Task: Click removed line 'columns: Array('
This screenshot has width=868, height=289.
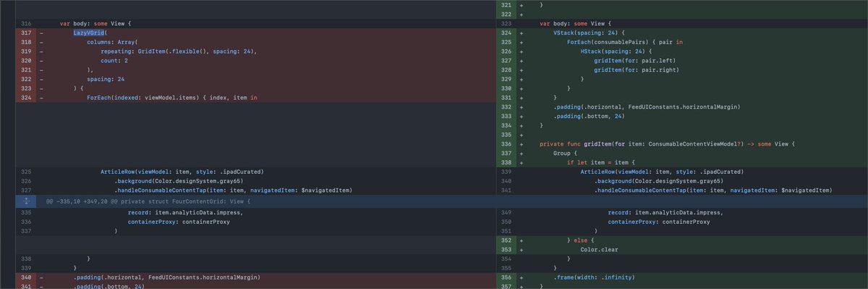Action: coord(112,42)
